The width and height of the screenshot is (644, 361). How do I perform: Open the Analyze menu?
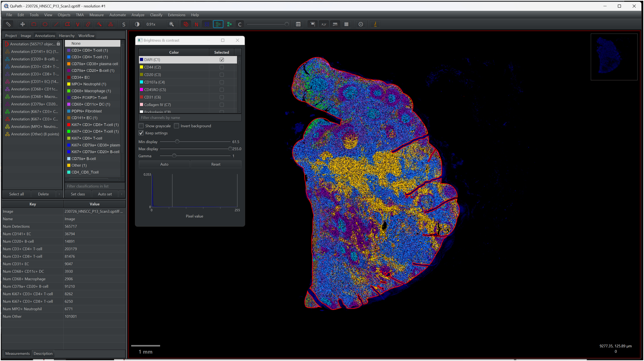click(138, 15)
